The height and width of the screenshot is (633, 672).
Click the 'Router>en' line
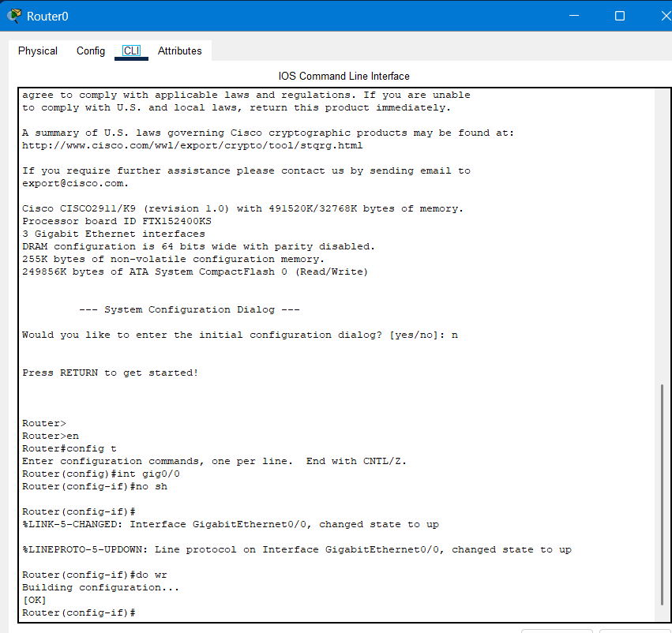point(51,436)
